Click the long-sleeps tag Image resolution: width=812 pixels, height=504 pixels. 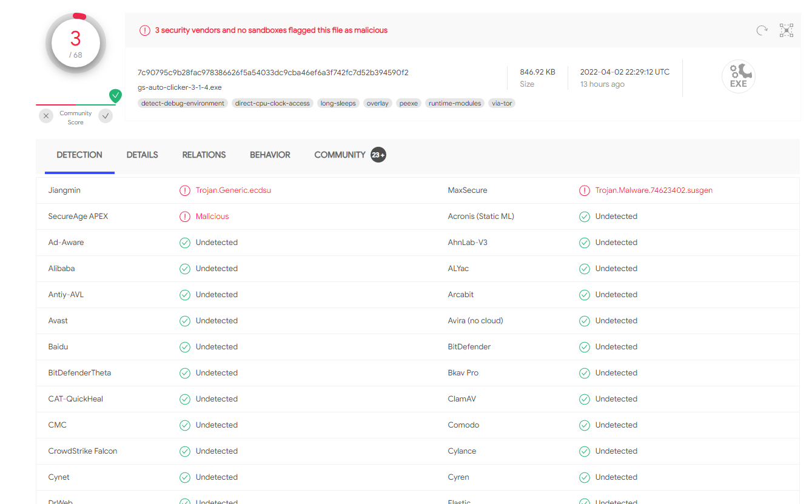338,104
